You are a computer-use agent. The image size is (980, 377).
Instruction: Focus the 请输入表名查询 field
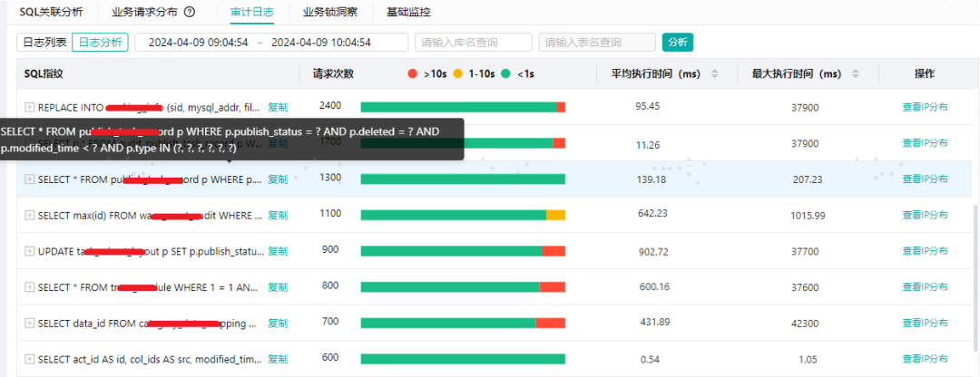click(597, 42)
